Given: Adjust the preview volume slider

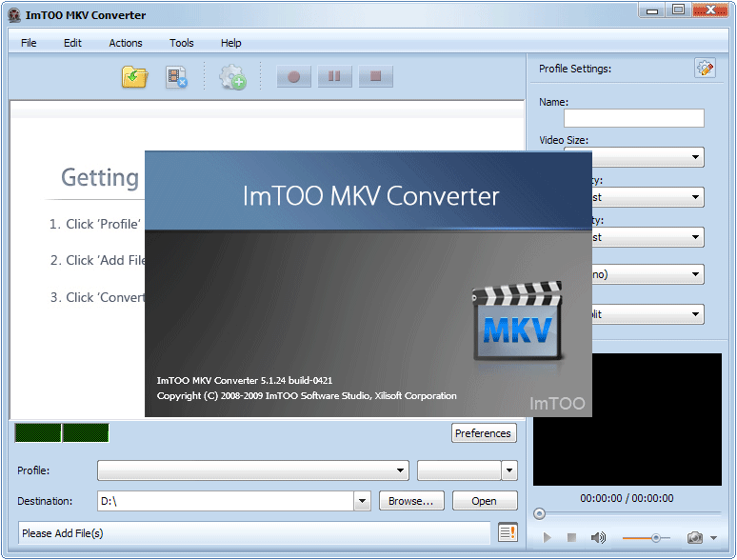Looking at the screenshot, I should pyautogui.click(x=656, y=537).
